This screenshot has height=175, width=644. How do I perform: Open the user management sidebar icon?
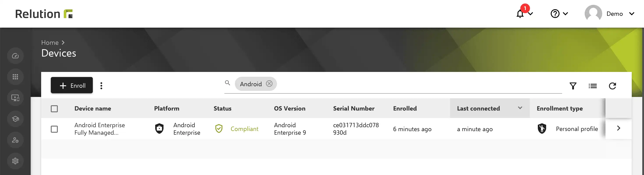tap(15, 140)
